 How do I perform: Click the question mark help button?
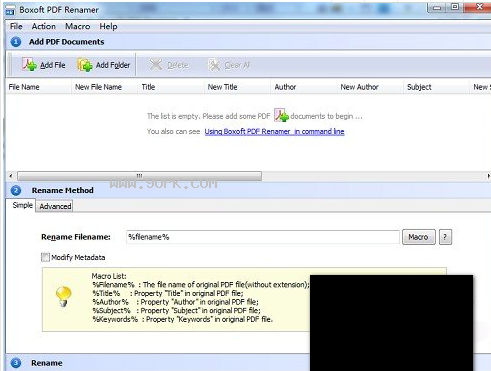(445, 237)
